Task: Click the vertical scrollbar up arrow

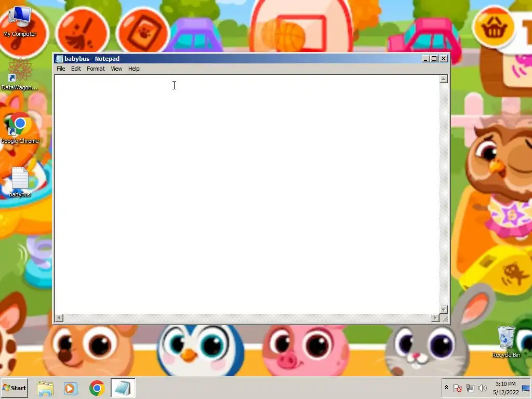Action: point(444,79)
